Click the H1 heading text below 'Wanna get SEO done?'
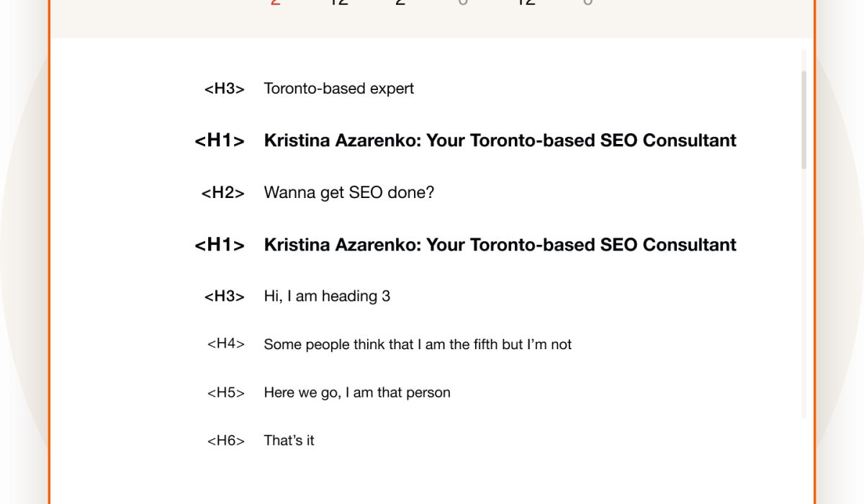864x504 pixels. coord(500,245)
